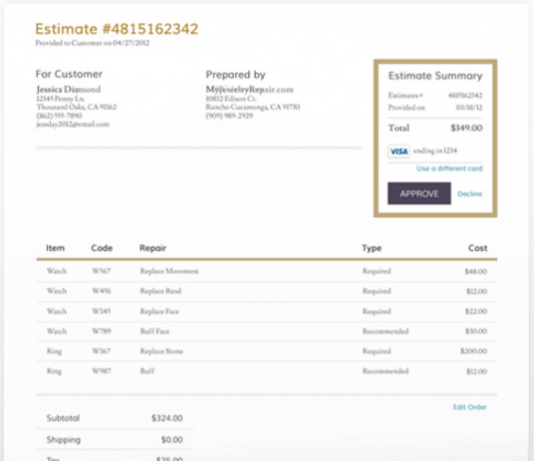Click the Replace Face repair row
534x463 pixels.
point(267,312)
